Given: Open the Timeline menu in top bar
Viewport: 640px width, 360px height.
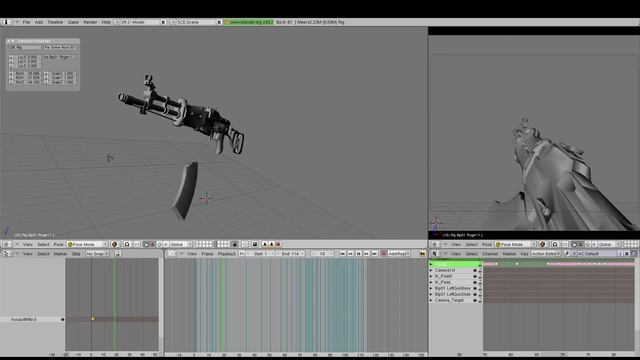Looking at the screenshot, I should click(55, 22).
